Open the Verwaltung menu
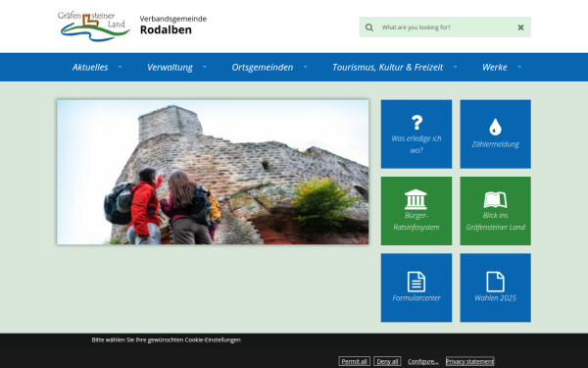 click(x=170, y=67)
